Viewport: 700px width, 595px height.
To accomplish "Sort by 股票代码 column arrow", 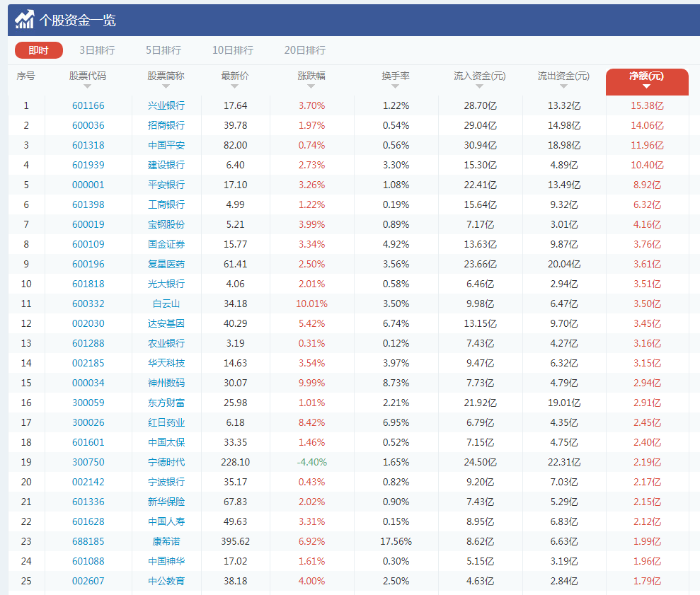I will 88,86.
